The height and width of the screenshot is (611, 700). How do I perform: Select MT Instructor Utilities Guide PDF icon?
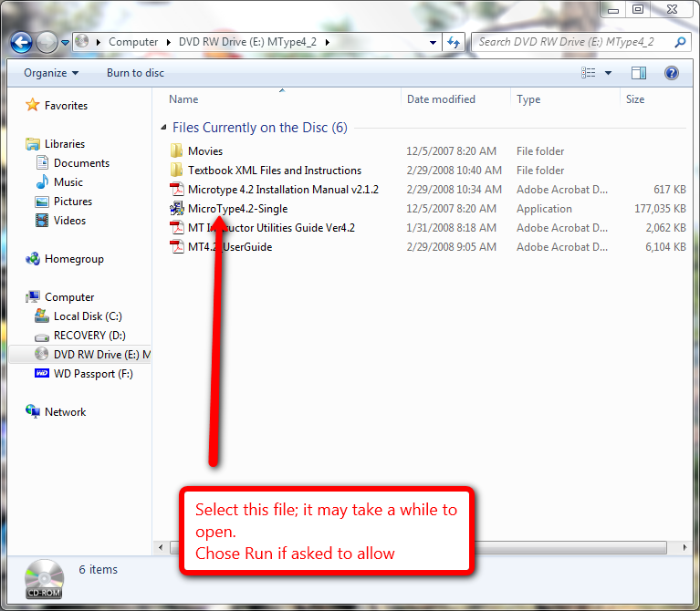tap(177, 227)
